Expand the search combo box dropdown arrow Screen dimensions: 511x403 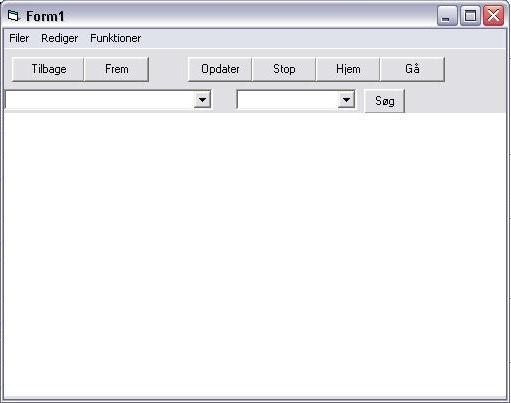[346, 100]
